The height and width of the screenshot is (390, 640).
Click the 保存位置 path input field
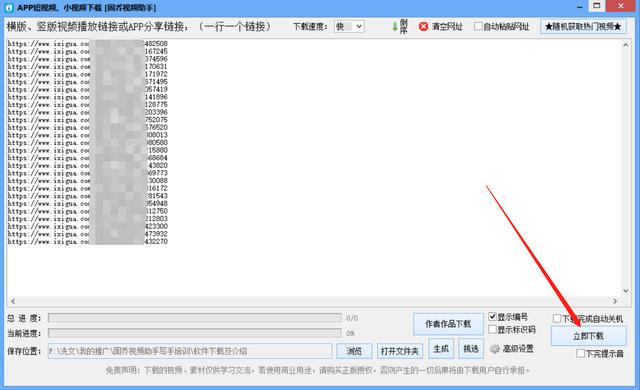pos(190,351)
